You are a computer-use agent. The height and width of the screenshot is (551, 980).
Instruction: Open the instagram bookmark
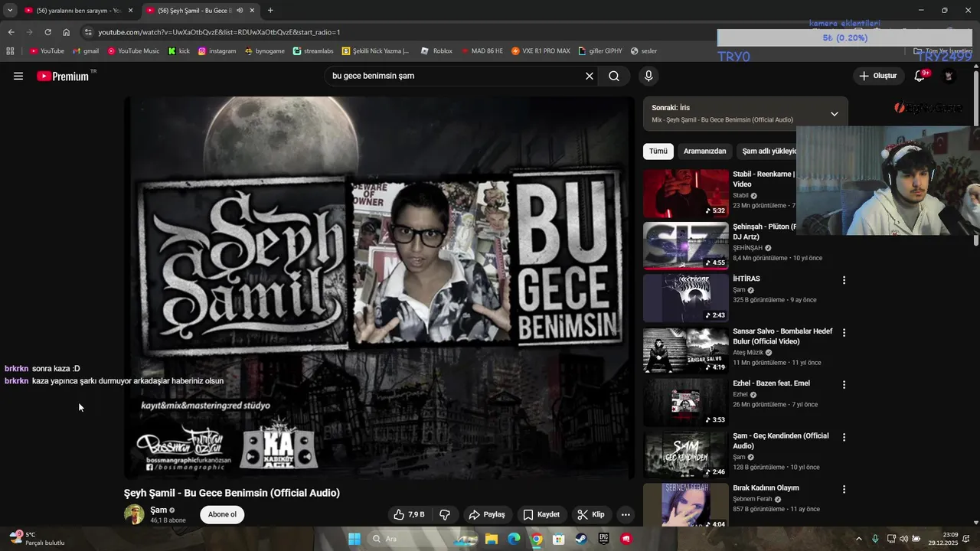pyautogui.click(x=217, y=51)
